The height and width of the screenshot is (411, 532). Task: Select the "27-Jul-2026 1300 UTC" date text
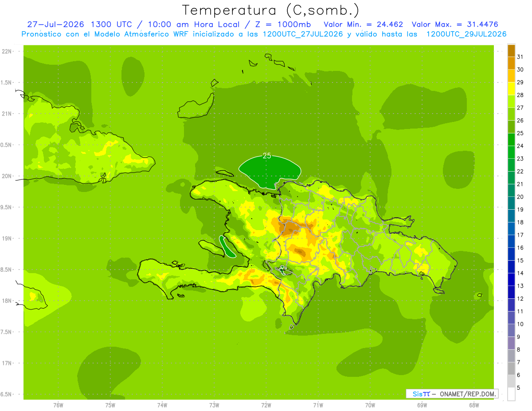[x=79, y=24]
